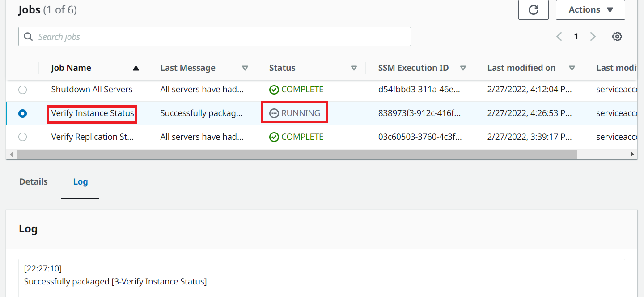Go to previous page arrow
Viewport: 644px width, 297px height.
[x=559, y=37]
